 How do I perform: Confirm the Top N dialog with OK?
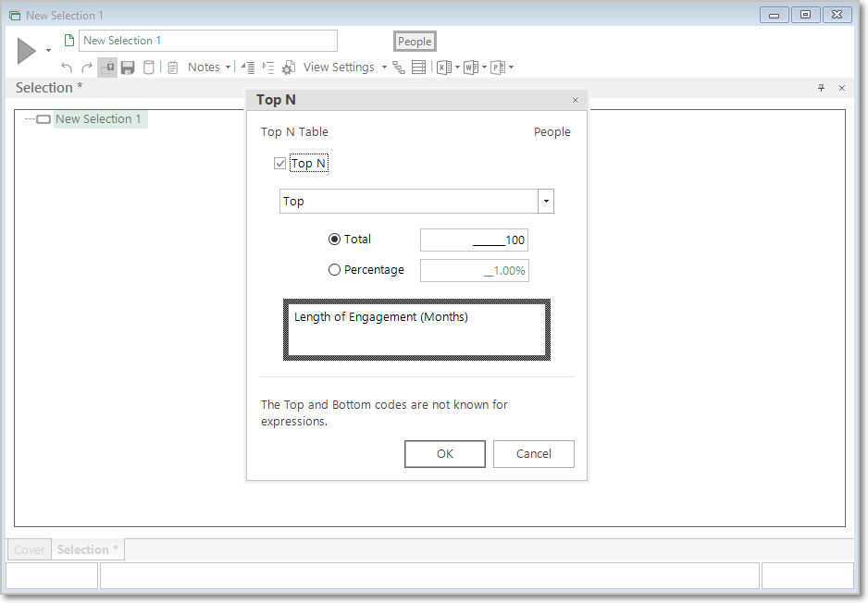445,454
